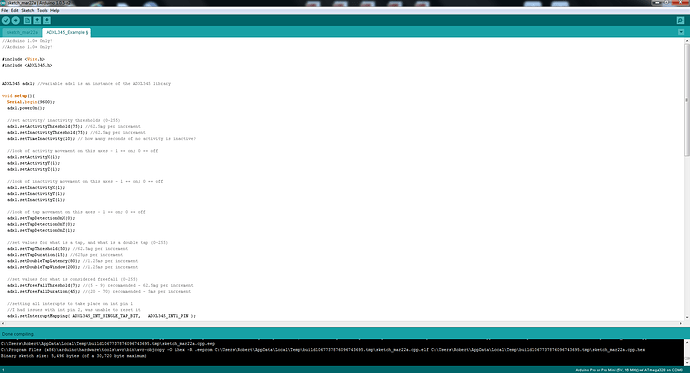Click the '#include <Wire.h>' line
Screen dimensions: 690x373
[23, 59]
